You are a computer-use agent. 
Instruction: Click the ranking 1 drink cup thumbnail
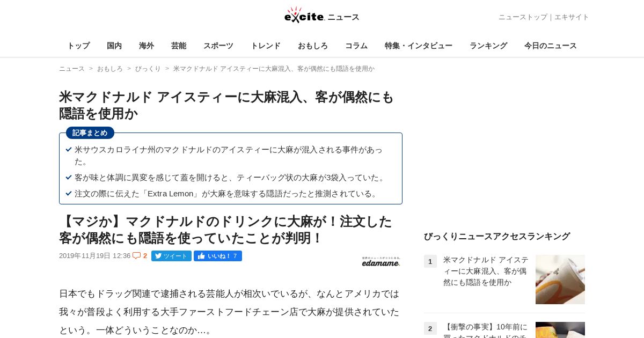(x=560, y=280)
